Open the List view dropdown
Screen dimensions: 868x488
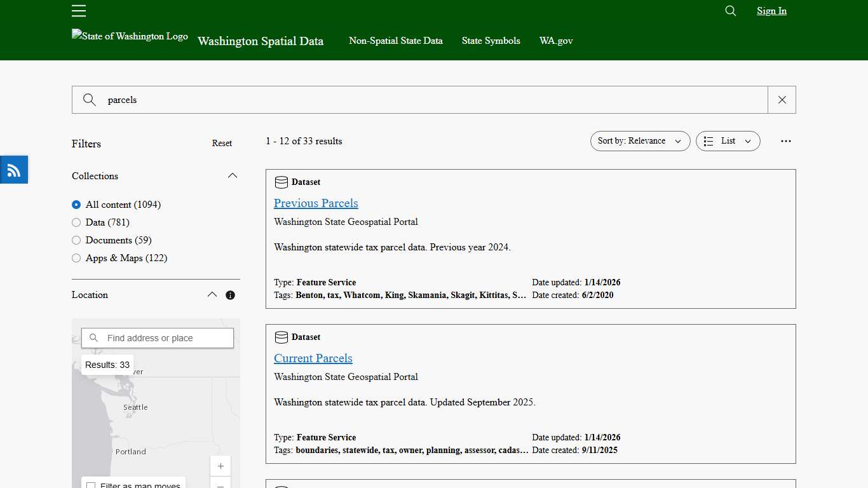pos(728,141)
